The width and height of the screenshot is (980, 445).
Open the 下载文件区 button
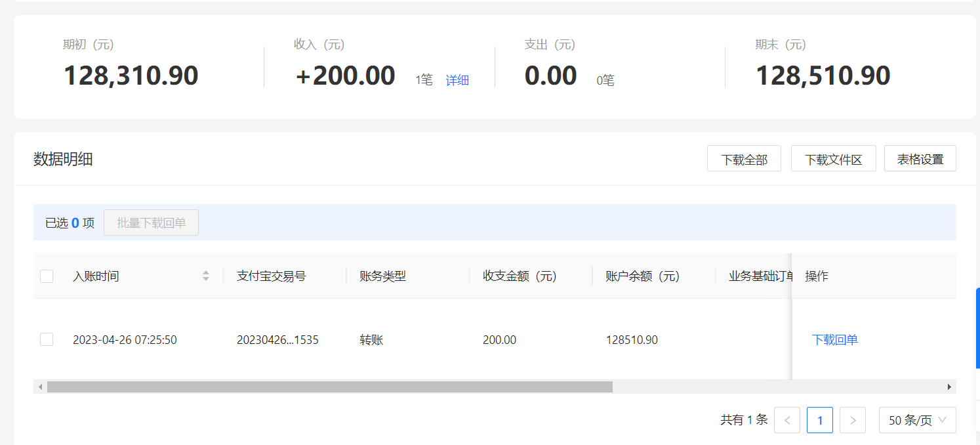pyautogui.click(x=833, y=159)
